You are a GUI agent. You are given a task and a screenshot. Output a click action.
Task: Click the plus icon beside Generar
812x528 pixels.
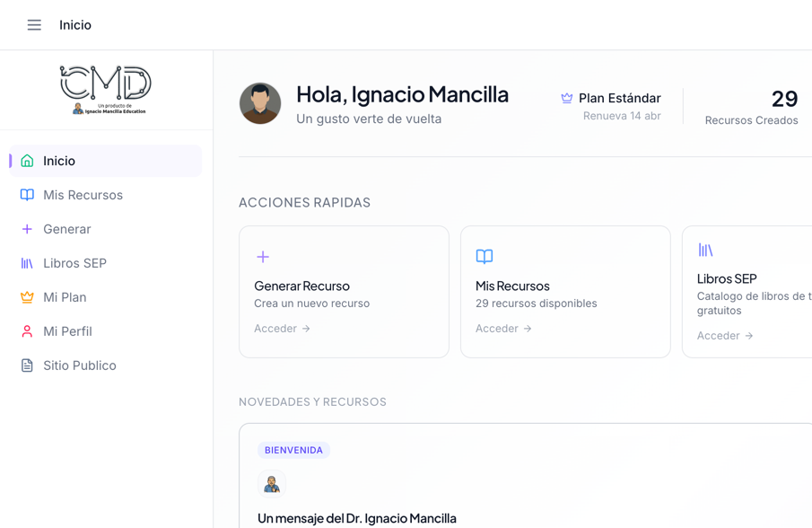pyautogui.click(x=27, y=229)
